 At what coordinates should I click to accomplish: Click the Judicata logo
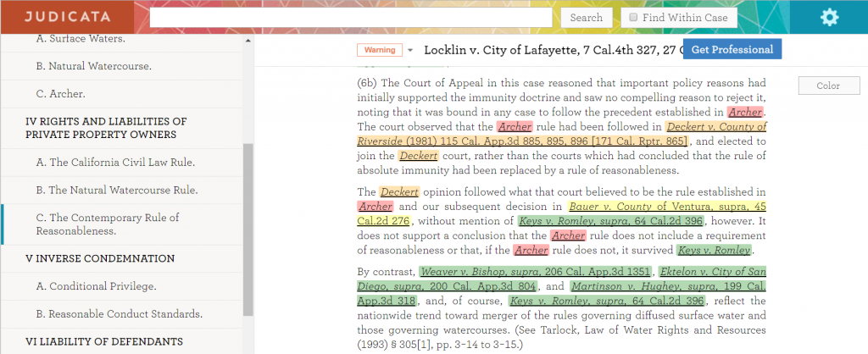(67, 17)
